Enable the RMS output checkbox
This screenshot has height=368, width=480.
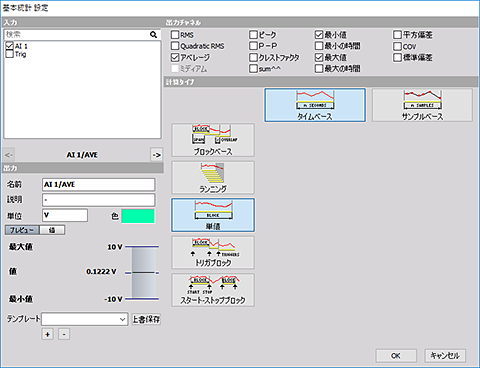(x=175, y=35)
